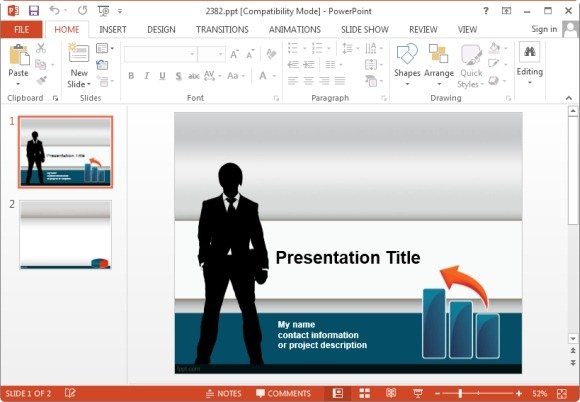Toggle Underline formatting

click(x=162, y=76)
